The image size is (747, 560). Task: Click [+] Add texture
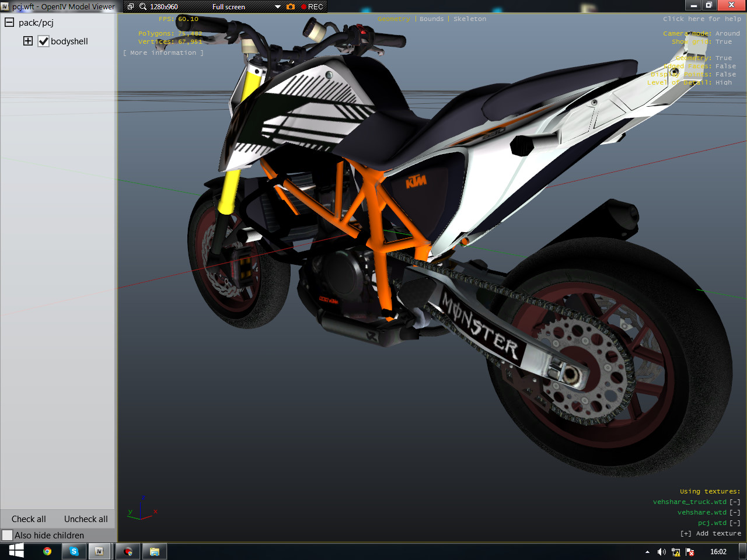[x=711, y=533]
